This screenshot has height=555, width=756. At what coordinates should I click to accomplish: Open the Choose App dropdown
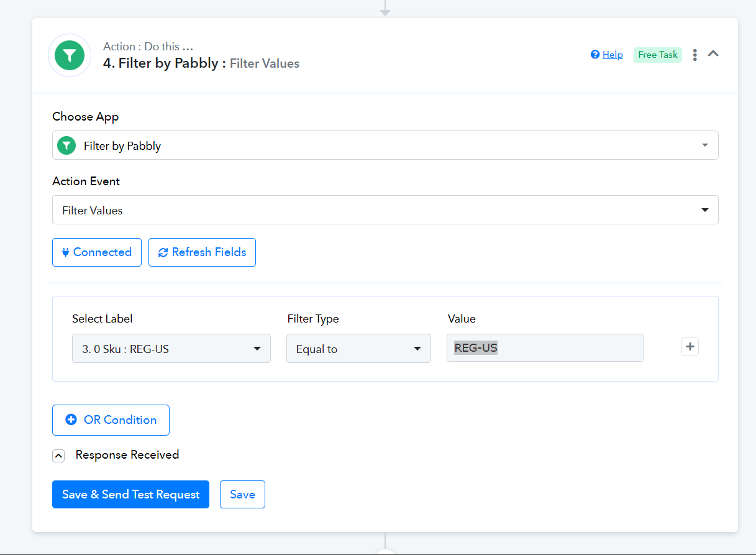(385, 145)
